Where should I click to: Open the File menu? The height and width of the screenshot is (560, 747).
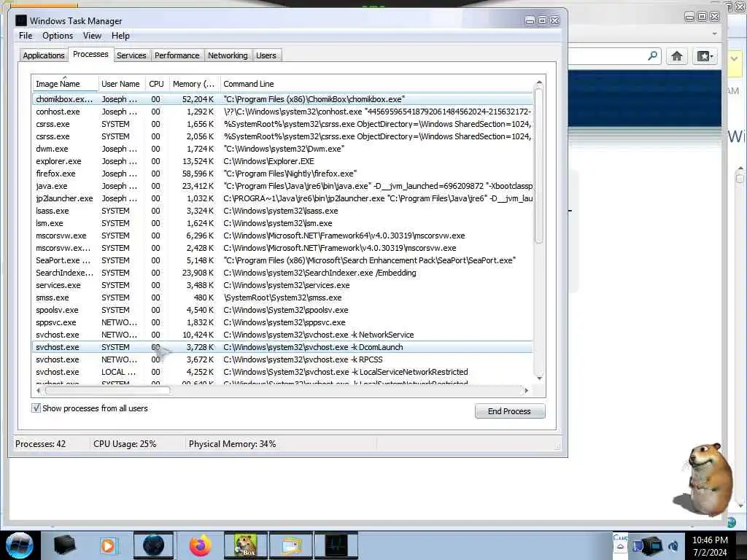click(26, 36)
